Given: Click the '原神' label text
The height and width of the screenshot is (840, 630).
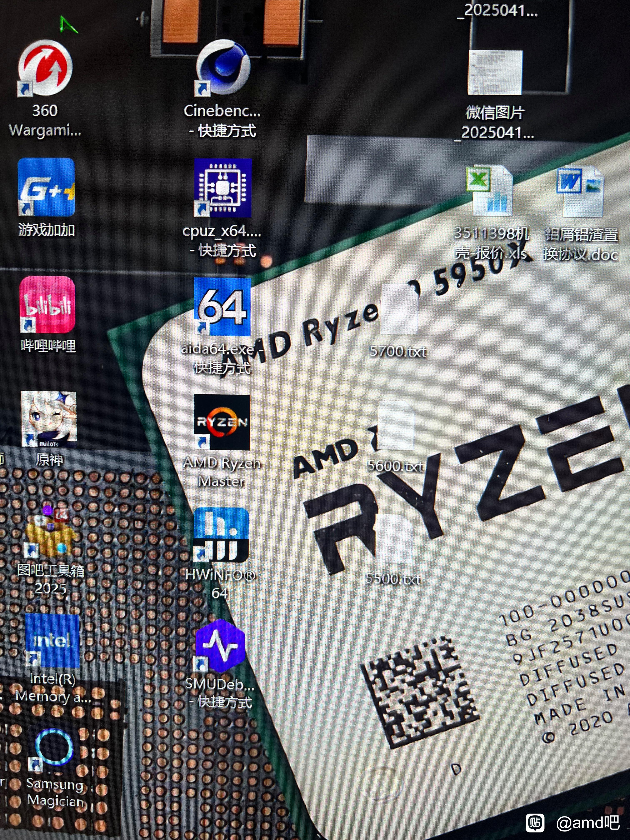Looking at the screenshot, I should 49,460.
